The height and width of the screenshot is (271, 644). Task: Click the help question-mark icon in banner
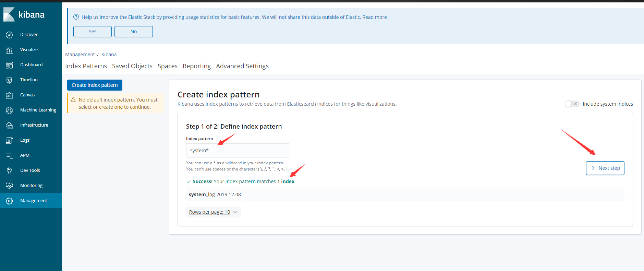click(x=76, y=17)
